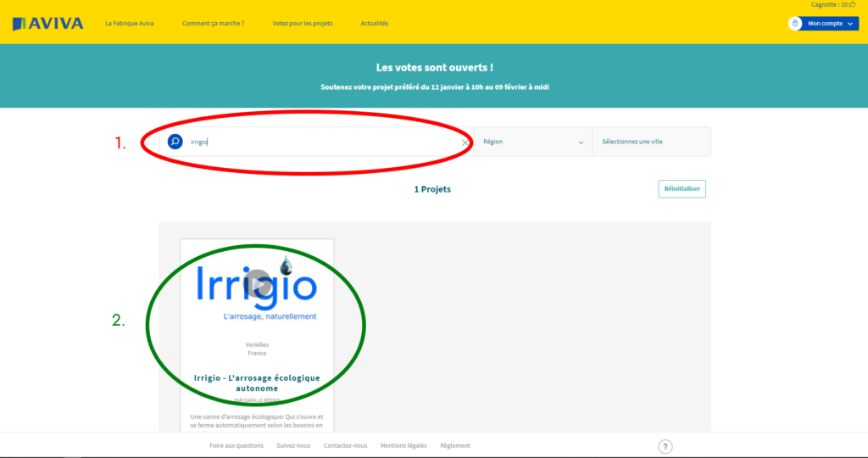Click the Aviva logo
This screenshot has height=458, width=868.
tap(47, 24)
